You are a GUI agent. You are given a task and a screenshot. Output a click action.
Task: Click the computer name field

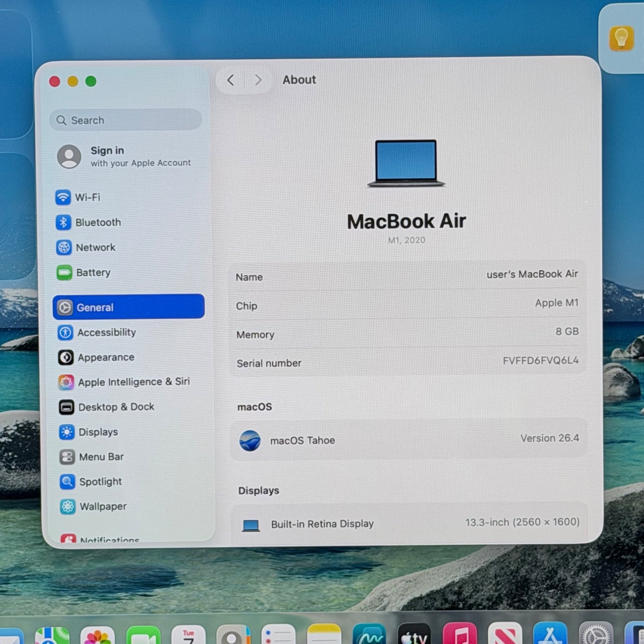click(x=531, y=275)
